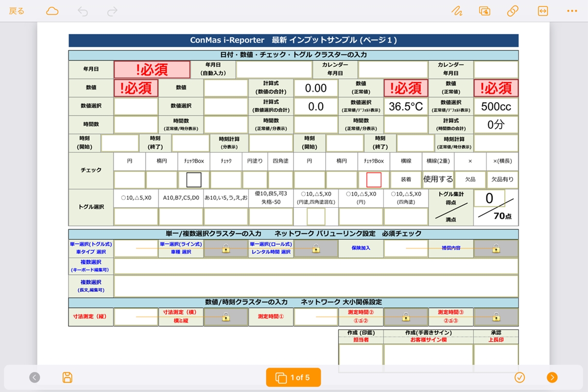Undo the last input

83,11
